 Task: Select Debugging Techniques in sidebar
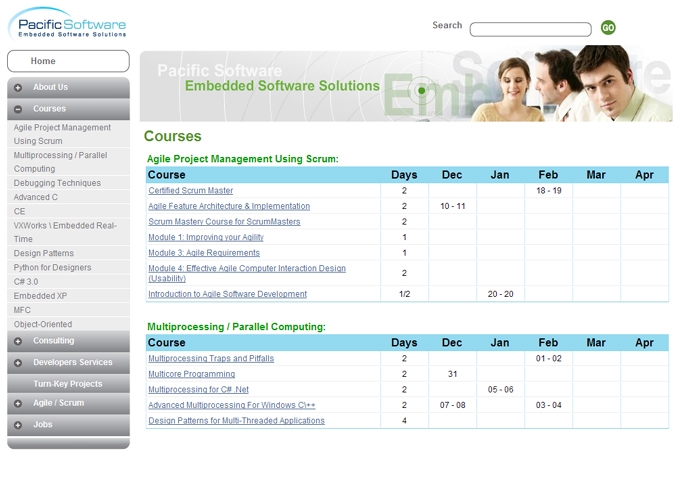pyautogui.click(x=68, y=183)
